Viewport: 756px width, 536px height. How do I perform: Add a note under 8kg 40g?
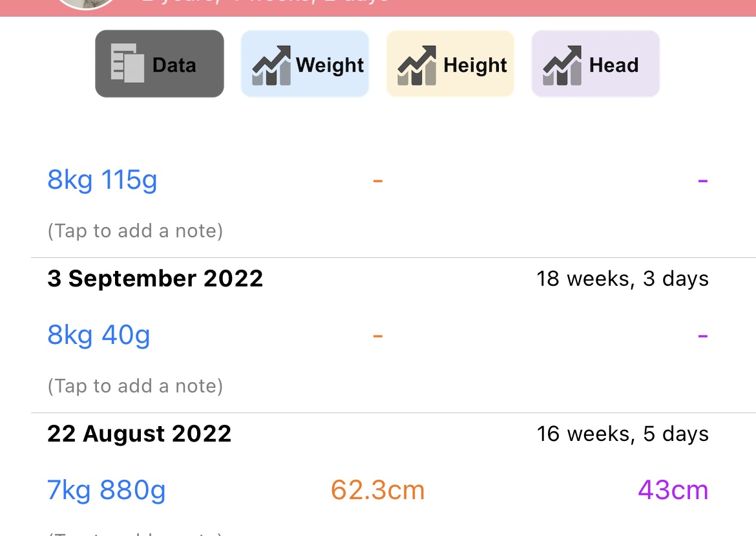pos(135,386)
